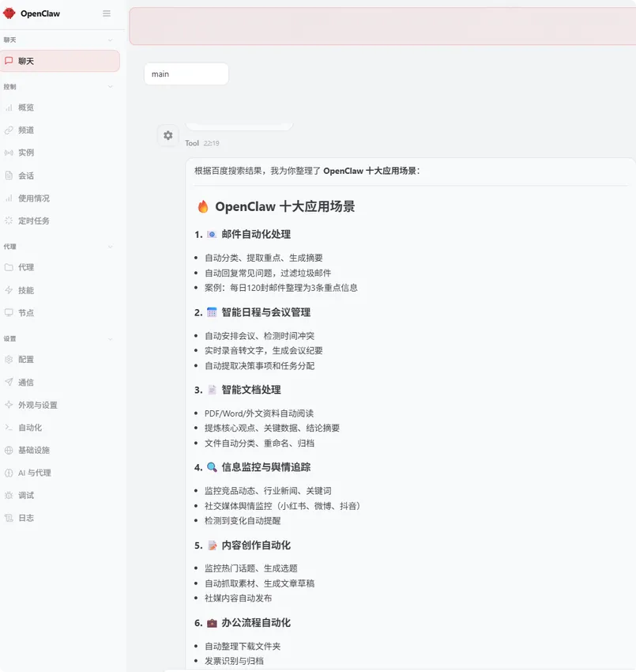Click the OpenClaw title text
The width and height of the screenshot is (636, 672).
40,13
